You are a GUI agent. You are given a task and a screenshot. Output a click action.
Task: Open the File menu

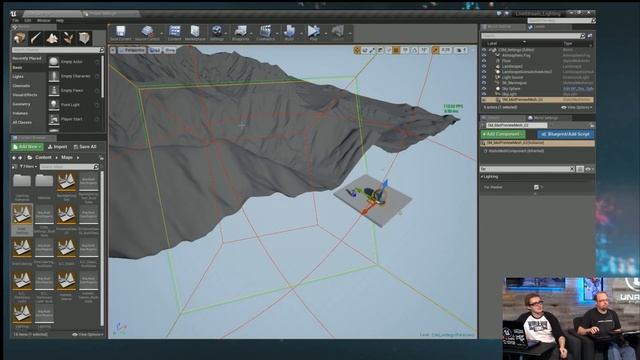click(15, 20)
